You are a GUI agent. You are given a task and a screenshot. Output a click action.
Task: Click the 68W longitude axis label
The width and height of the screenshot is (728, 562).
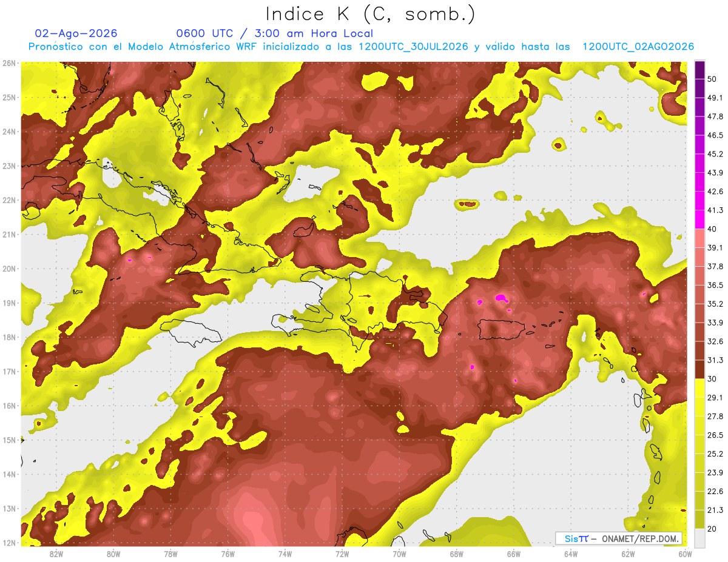[x=457, y=554]
